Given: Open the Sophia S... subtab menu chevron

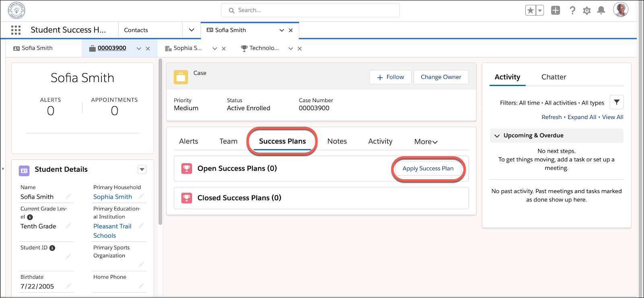Looking at the screenshot, I should (x=215, y=49).
